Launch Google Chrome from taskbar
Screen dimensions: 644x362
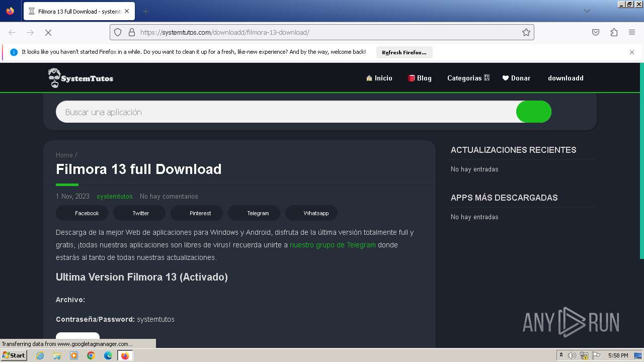click(x=91, y=355)
